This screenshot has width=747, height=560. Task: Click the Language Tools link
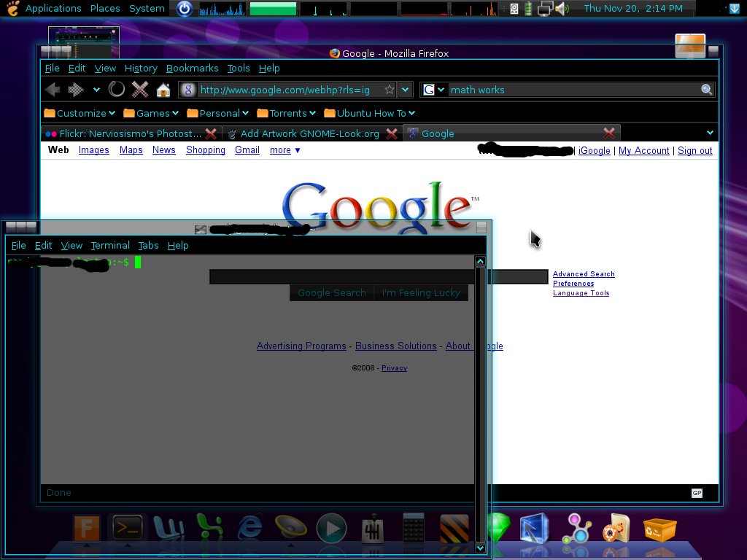[x=581, y=293]
